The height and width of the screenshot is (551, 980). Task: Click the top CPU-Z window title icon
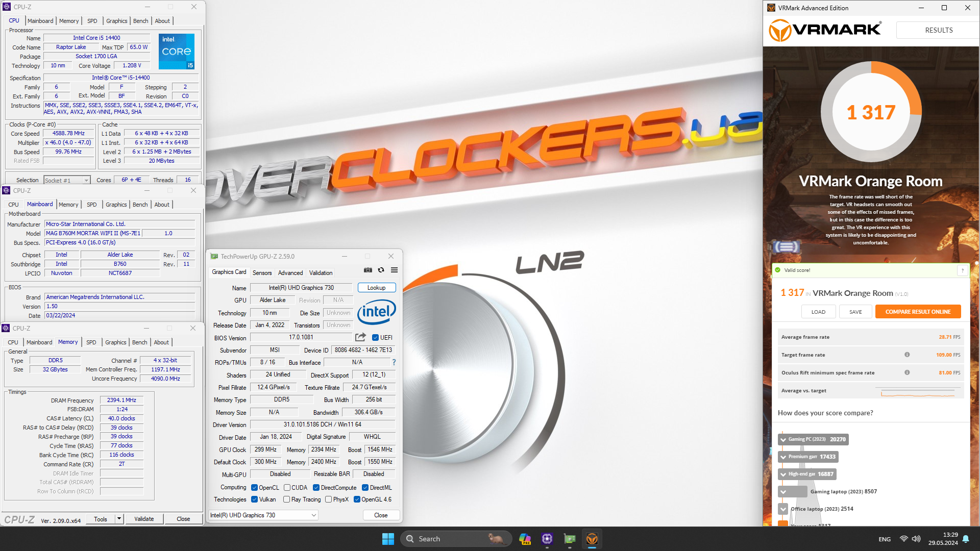[x=7, y=7]
